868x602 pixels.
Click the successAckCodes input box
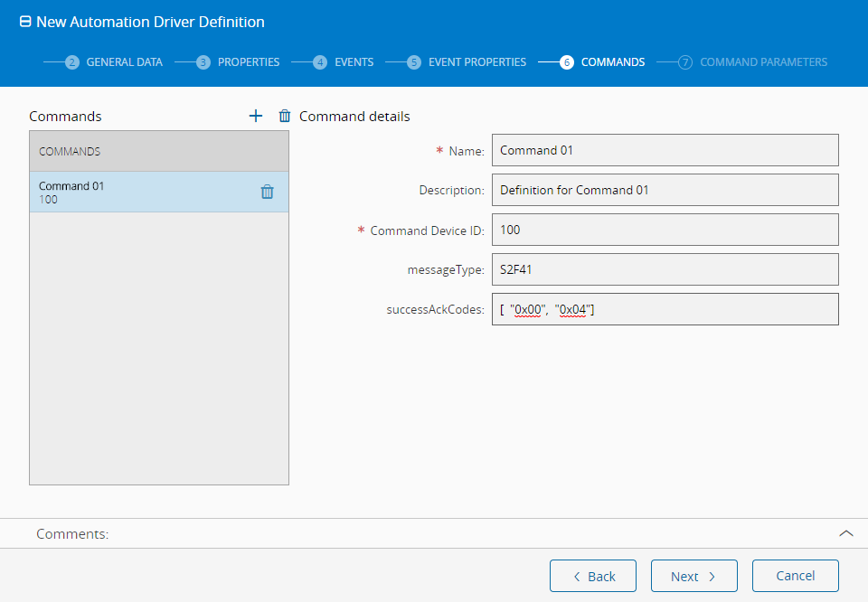point(665,309)
